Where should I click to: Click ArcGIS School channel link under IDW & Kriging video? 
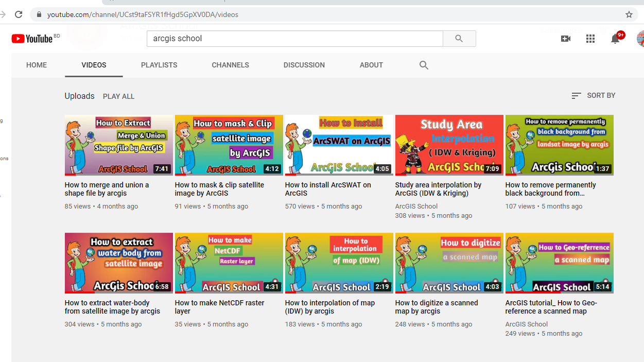point(416,206)
